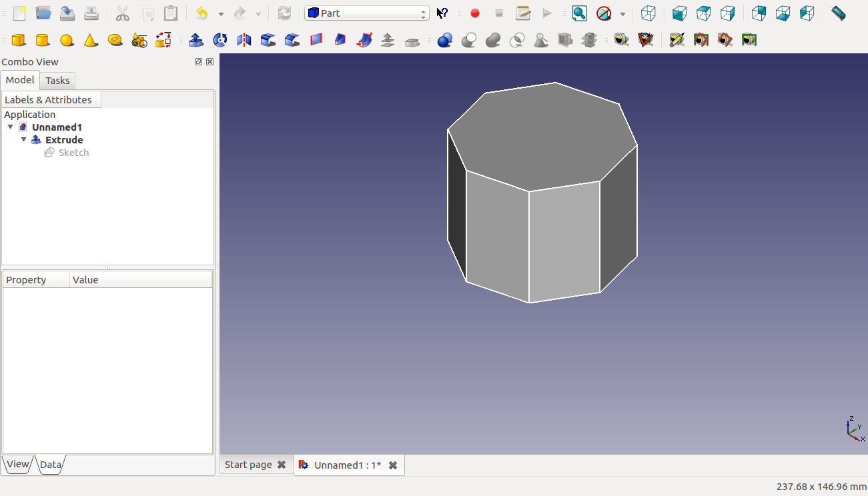The image size is (868, 496).
Task: Activate the What's This help cursor
Action: tap(441, 13)
